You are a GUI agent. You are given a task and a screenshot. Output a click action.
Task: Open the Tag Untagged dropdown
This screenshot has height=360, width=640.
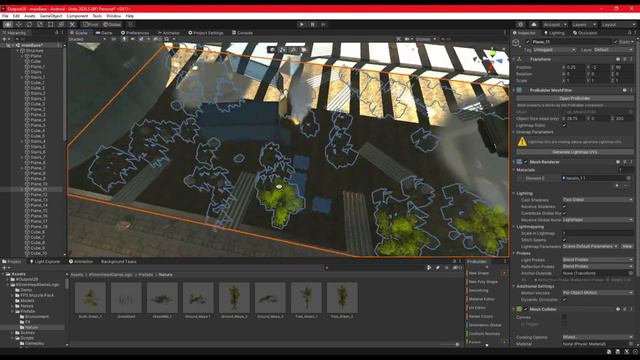click(554, 50)
